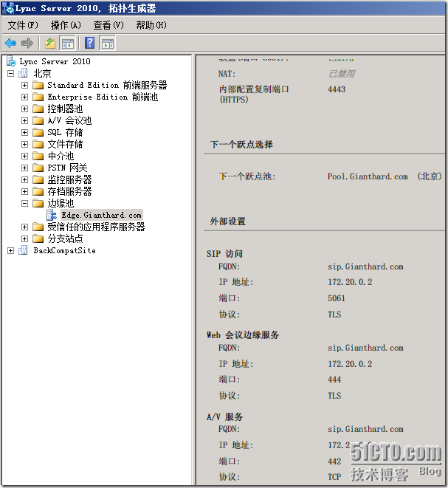
Task: Select the 监控服务器 tree label
Action: 69,179
